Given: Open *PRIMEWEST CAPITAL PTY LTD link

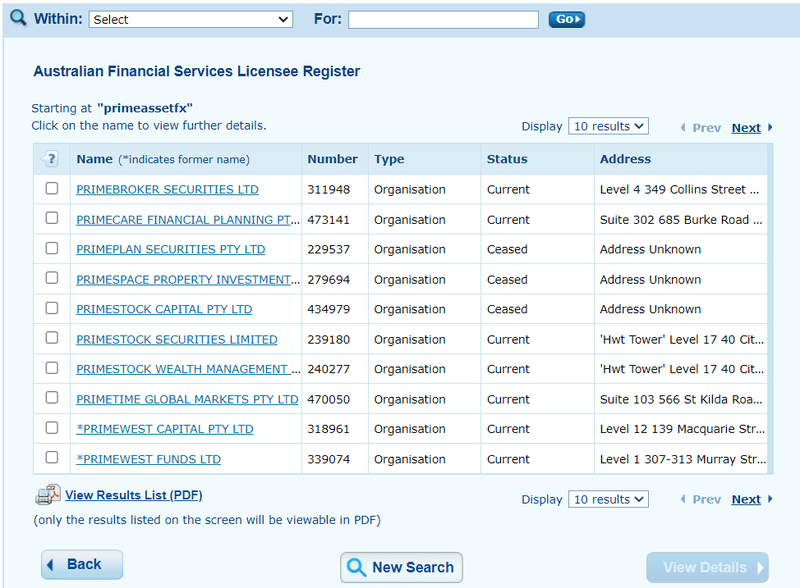Looking at the screenshot, I should (x=165, y=429).
